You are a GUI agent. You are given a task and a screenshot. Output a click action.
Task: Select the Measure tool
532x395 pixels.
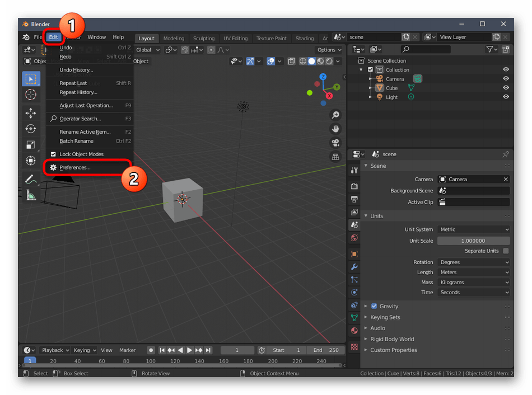pos(31,195)
